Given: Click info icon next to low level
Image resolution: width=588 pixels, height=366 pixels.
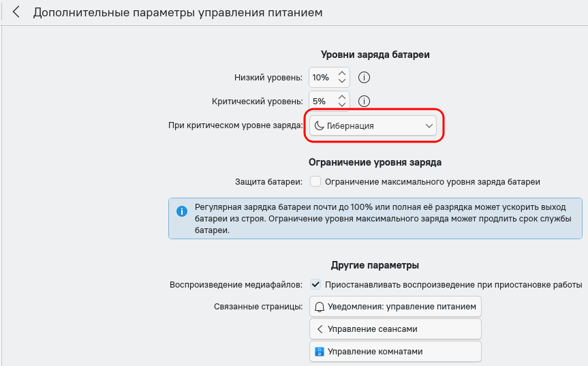Looking at the screenshot, I should click(364, 78).
